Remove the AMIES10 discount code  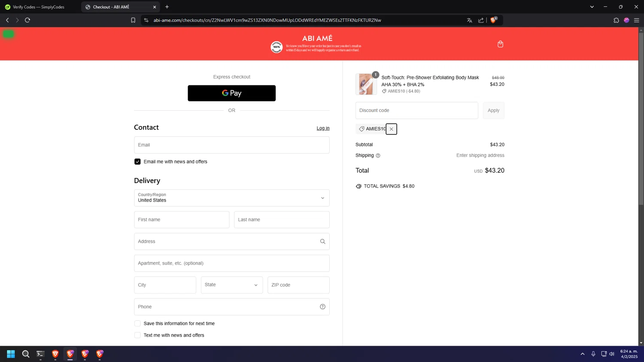(x=391, y=129)
